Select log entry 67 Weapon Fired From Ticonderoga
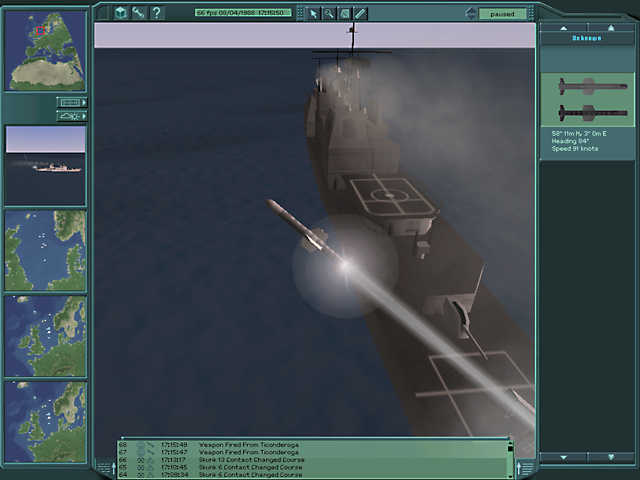 click(313, 452)
